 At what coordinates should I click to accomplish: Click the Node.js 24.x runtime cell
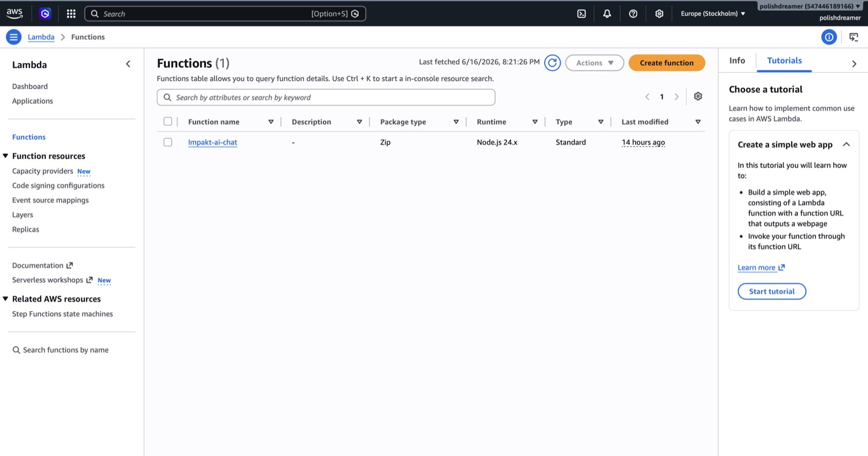click(x=497, y=142)
